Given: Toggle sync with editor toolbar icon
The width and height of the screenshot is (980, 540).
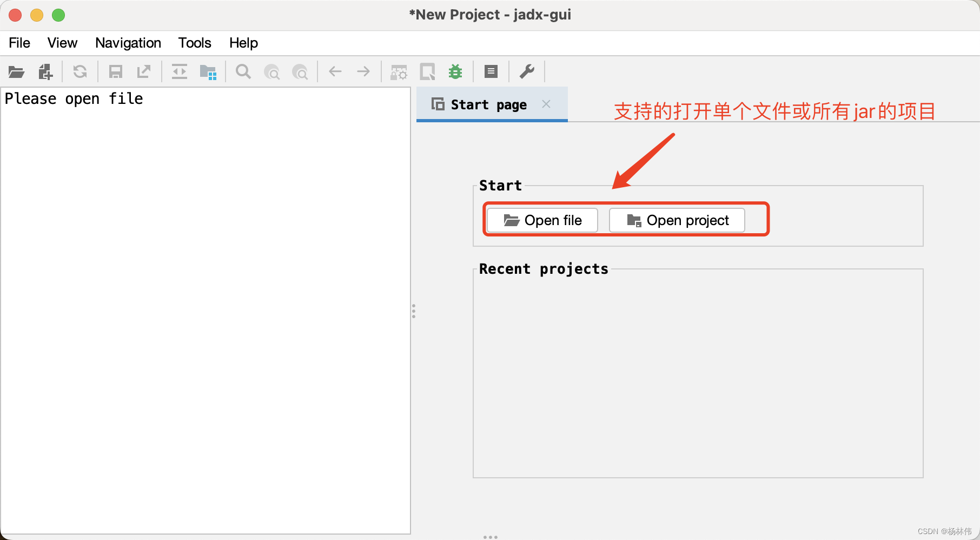Looking at the screenshot, I should (179, 71).
